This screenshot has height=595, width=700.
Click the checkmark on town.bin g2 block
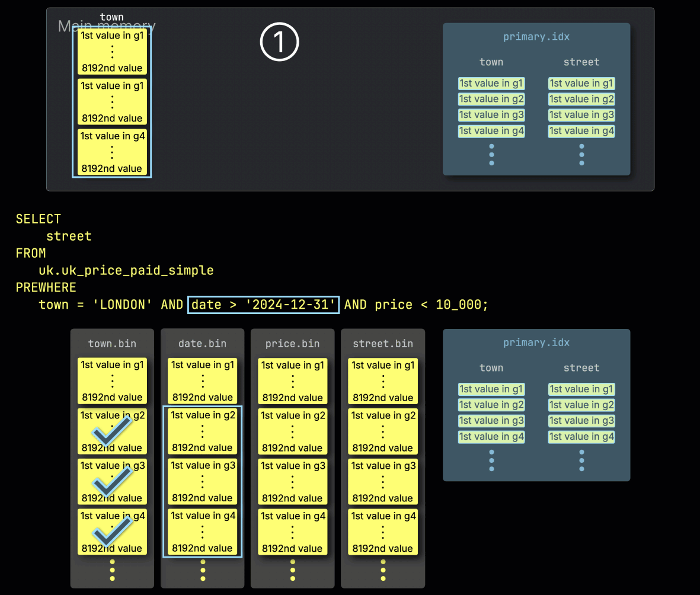click(112, 431)
